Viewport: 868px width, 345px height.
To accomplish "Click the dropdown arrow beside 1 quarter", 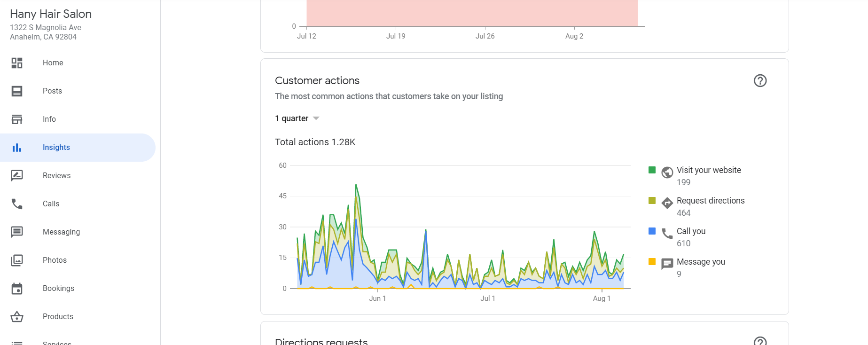I will click(316, 118).
